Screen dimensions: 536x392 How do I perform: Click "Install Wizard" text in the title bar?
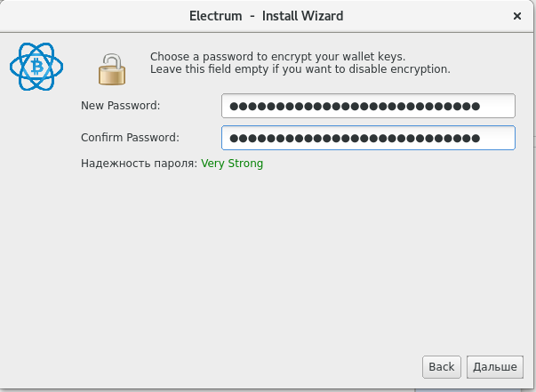point(300,16)
